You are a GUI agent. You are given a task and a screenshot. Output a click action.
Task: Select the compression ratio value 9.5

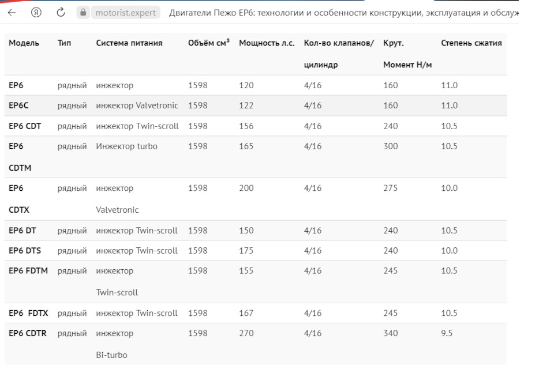(447, 333)
